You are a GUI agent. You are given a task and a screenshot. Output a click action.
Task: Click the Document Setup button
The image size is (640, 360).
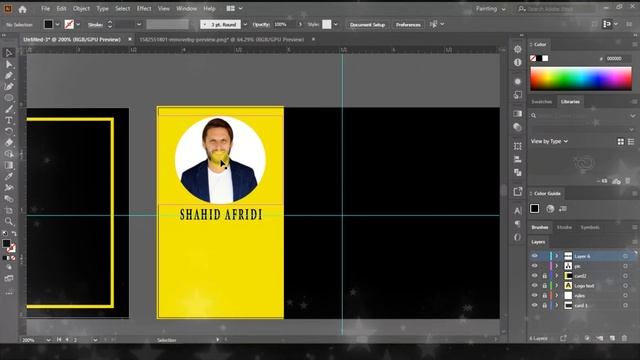point(367,24)
